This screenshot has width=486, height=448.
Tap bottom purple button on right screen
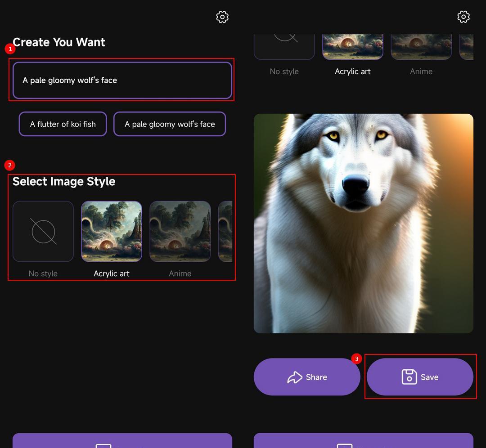coord(364,440)
